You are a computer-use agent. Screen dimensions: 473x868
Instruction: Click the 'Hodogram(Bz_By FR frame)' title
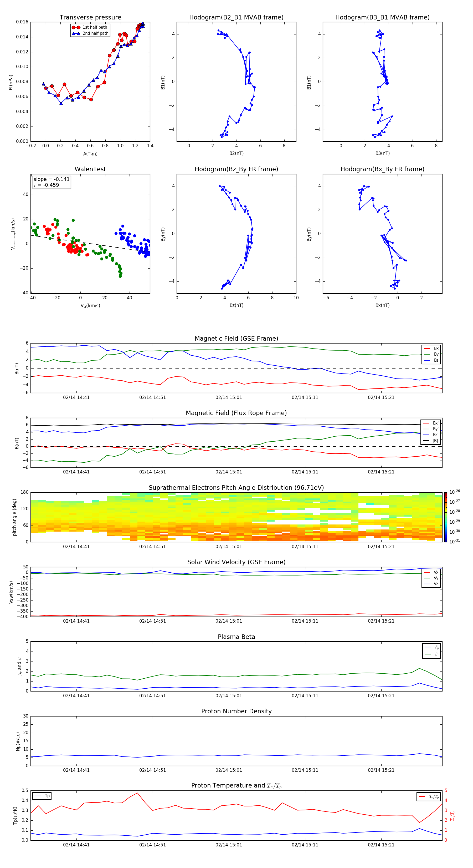point(236,169)
